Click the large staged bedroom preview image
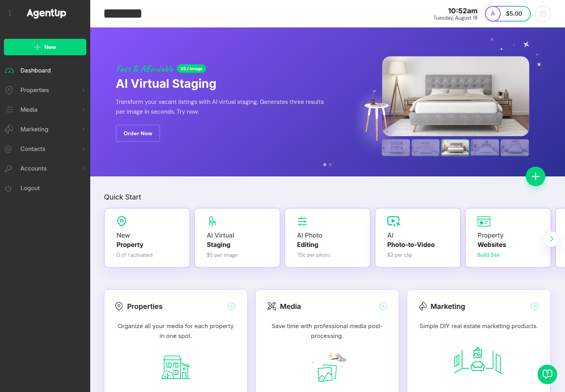This screenshot has width=565, height=392. click(456, 96)
